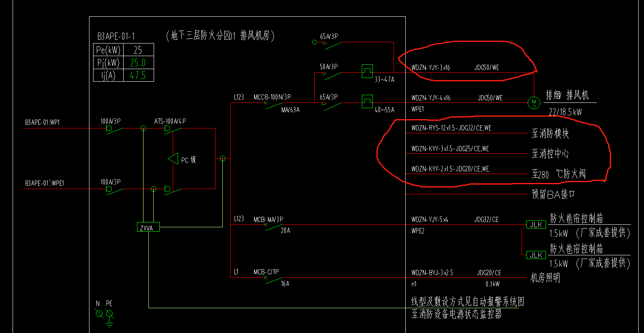Click the 20A rating label
This screenshot has width=644, height=333.
tap(285, 231)
